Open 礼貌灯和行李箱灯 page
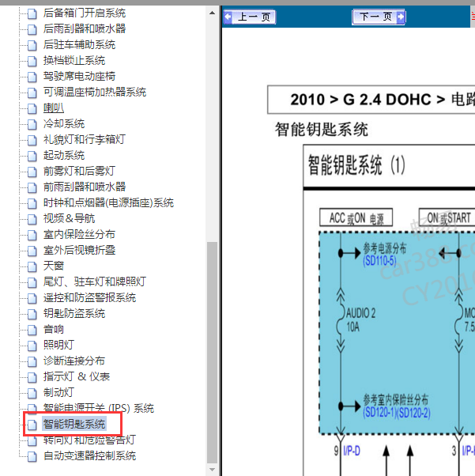 click(x=84, y=139)
